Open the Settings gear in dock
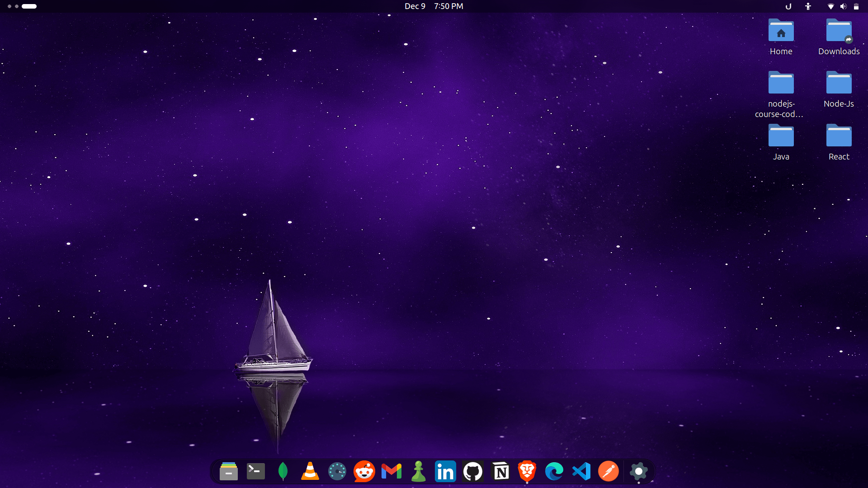Image resolution: width=868 pixels, height=488 pixels. pos(638,472)
